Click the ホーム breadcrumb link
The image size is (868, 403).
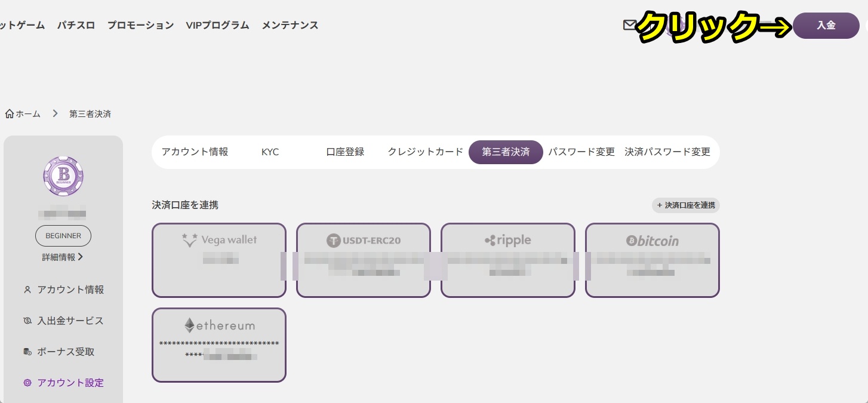coord(28,114)
